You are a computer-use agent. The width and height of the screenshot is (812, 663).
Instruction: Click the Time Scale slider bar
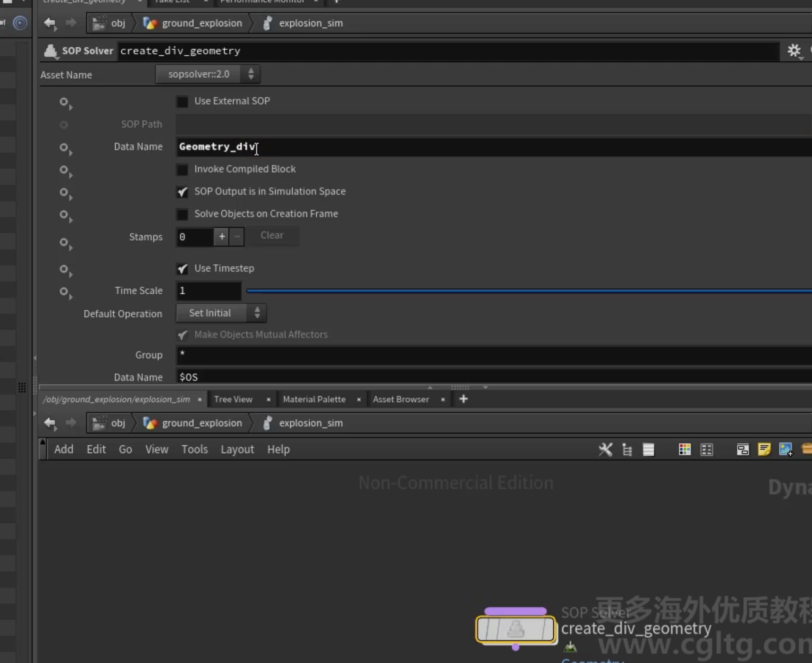pos(529,291)
